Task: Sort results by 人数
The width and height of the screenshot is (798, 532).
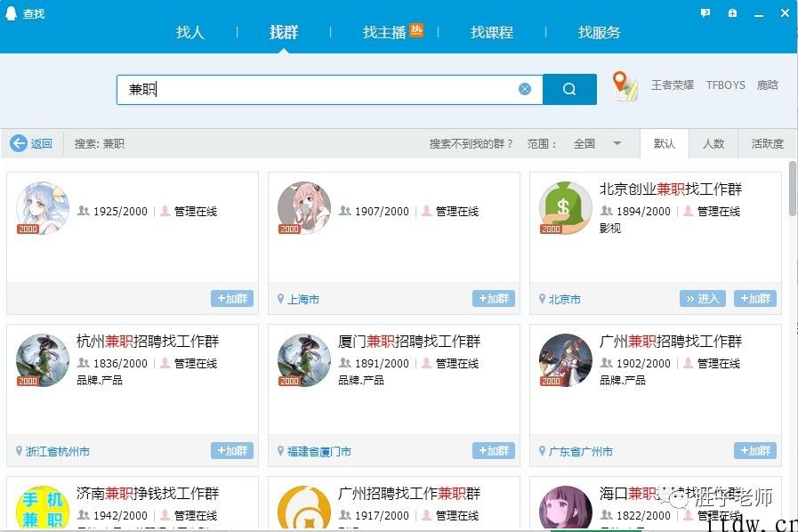Action: tap(713, 143)
